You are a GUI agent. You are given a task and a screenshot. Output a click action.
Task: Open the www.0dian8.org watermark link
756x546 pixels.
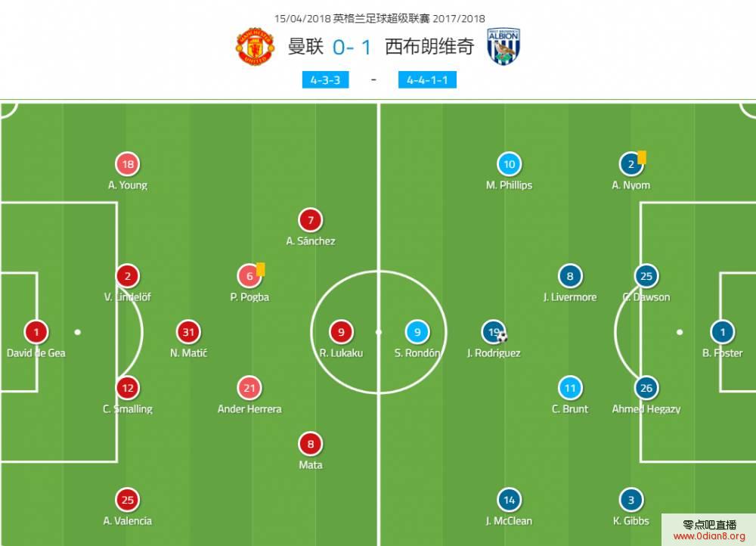click(x=709, y=536)
